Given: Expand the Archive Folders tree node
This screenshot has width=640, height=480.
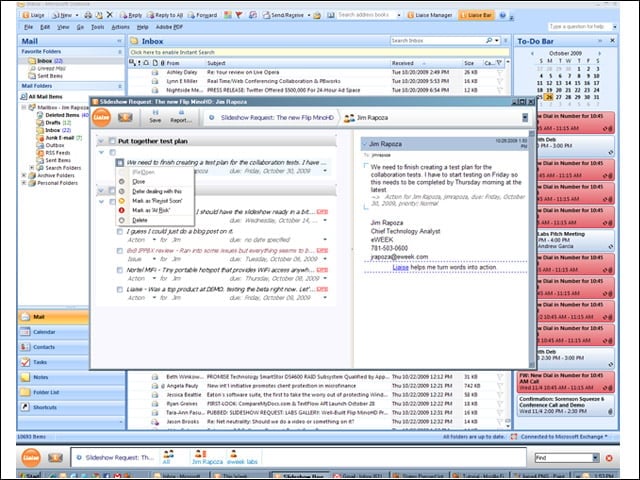Looking at the screenshot, I should click(x=24, y=176).
